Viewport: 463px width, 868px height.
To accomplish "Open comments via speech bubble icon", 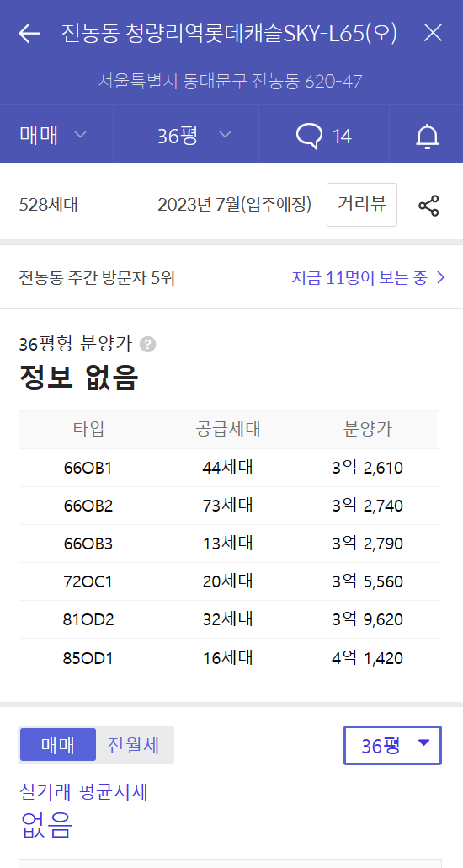I will [323, 136].
